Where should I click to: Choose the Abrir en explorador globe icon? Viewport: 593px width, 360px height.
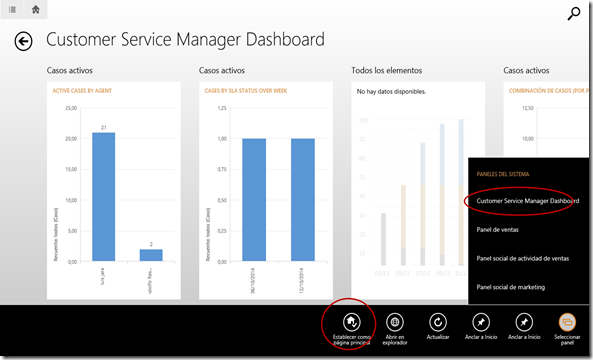point(395,322)
